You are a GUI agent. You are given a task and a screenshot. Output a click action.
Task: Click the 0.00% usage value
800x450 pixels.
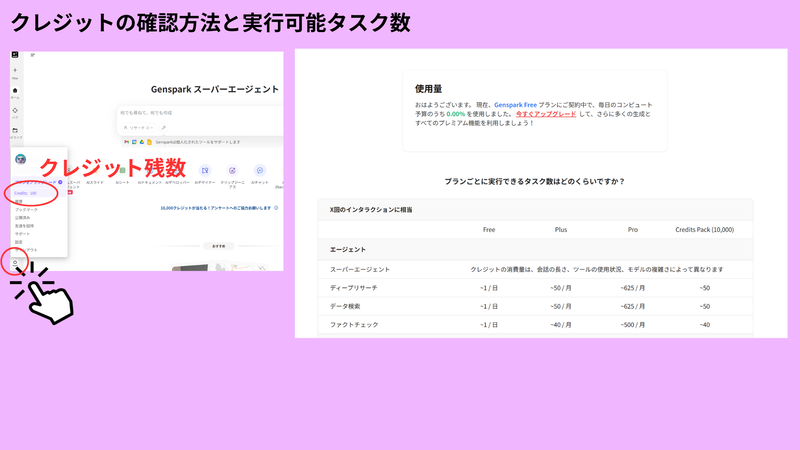[x=456, y=114]
